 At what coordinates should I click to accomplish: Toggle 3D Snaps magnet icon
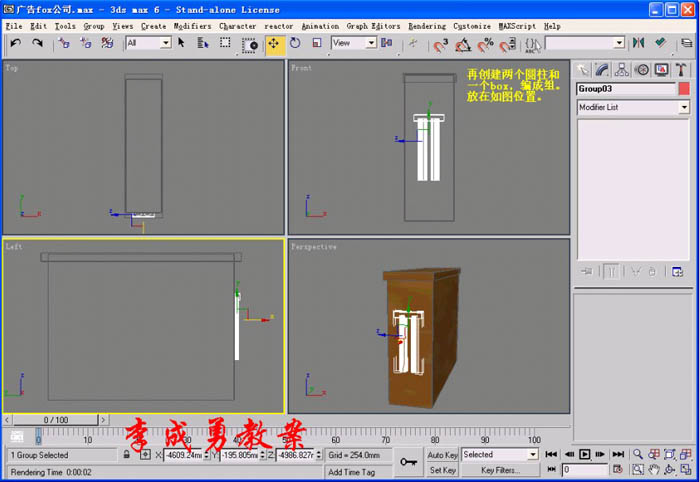click(x=441, y=45)
